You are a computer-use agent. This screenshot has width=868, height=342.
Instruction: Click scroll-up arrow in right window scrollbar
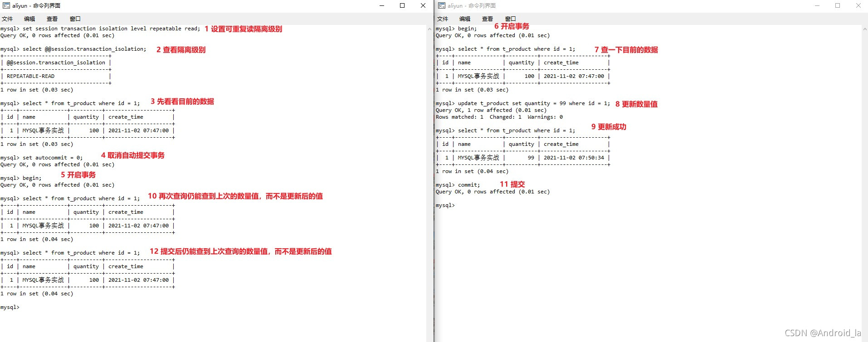864,29
